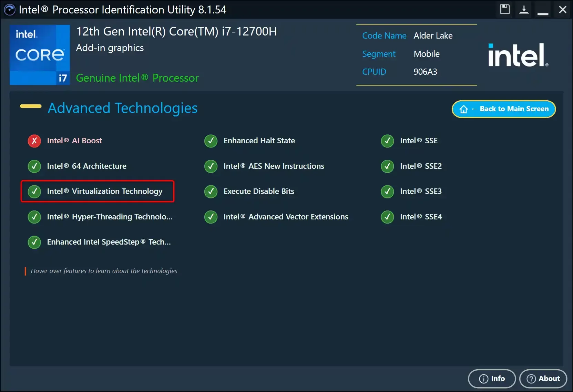The image size is (573, 392).
Task: Click the Add-in graphics text
Action: click(x=110, y=48)
